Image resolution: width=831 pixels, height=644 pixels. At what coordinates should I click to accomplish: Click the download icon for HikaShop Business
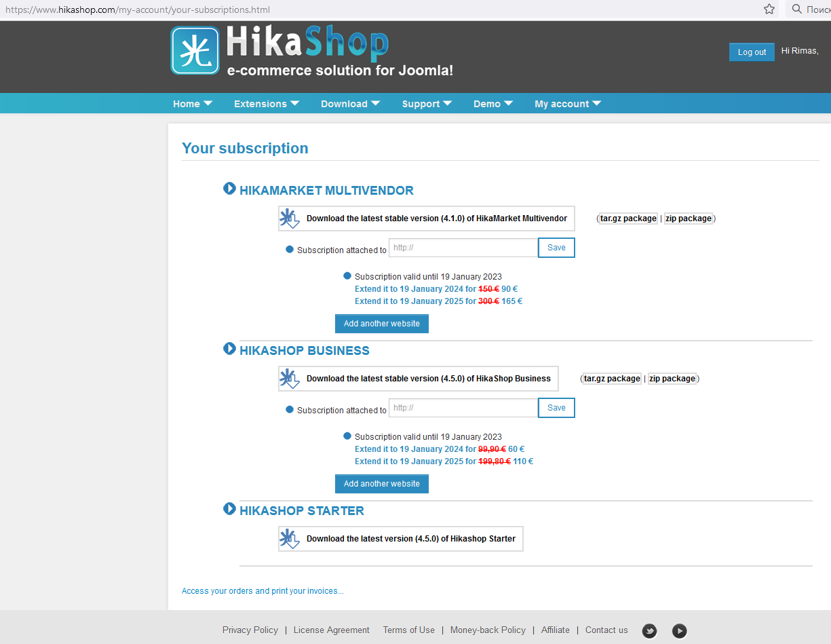tap(290, 379)
